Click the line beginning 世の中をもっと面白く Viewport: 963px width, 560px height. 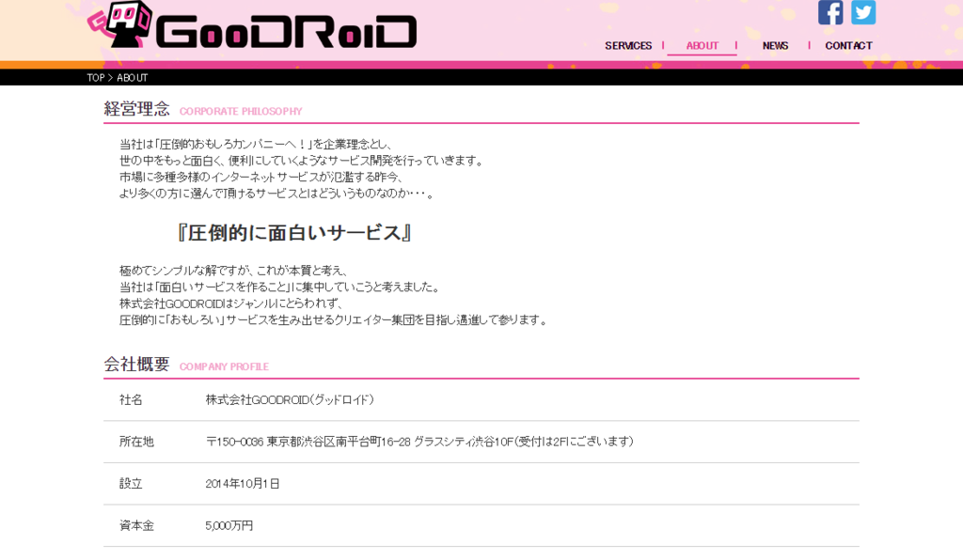(302, 161)
